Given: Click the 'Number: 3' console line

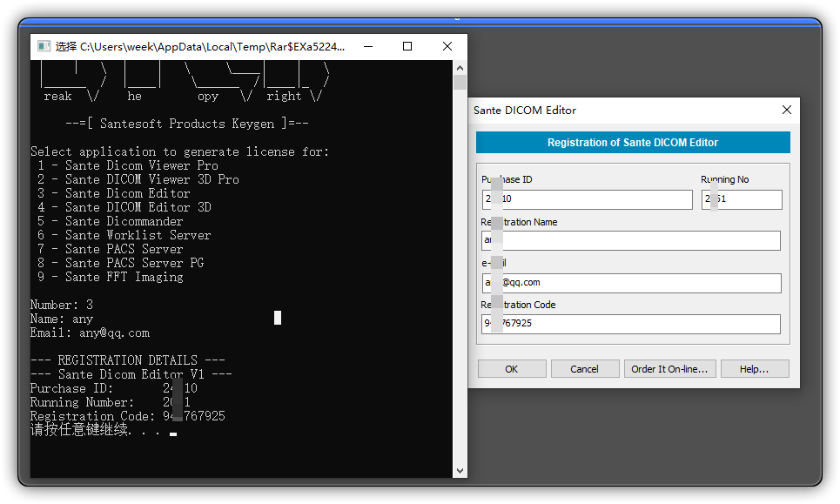Looking at the screenshot, I should 62,305.
